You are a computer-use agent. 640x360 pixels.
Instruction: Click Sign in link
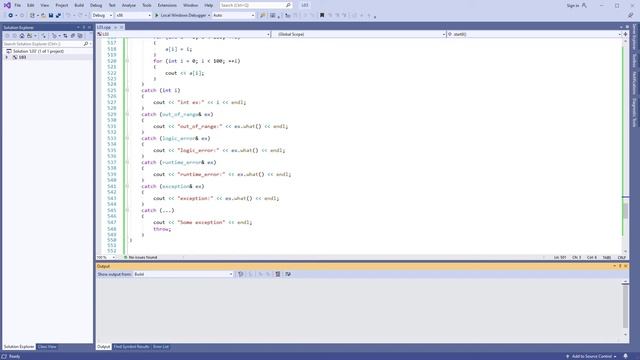573,6
